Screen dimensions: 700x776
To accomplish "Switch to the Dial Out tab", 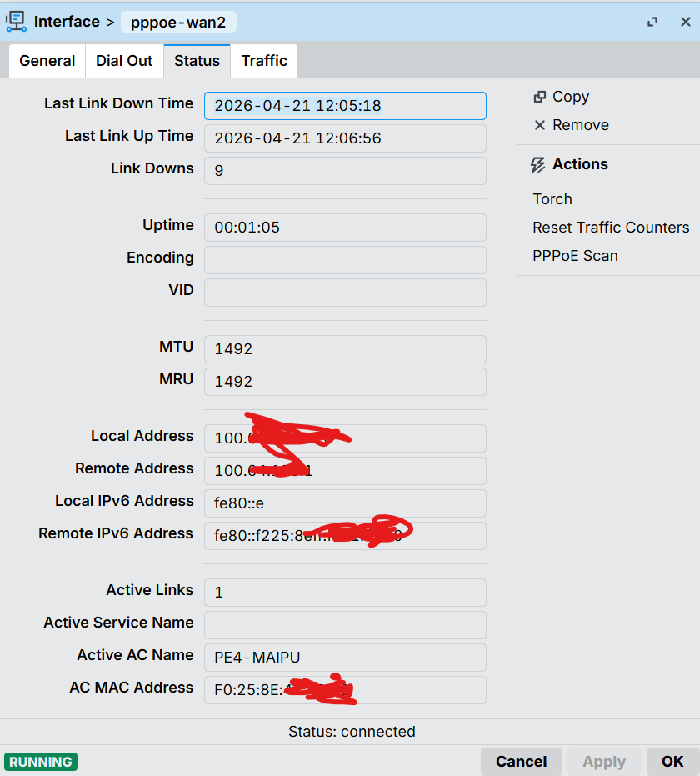I will pyautogui.click(x=124, y=61).
